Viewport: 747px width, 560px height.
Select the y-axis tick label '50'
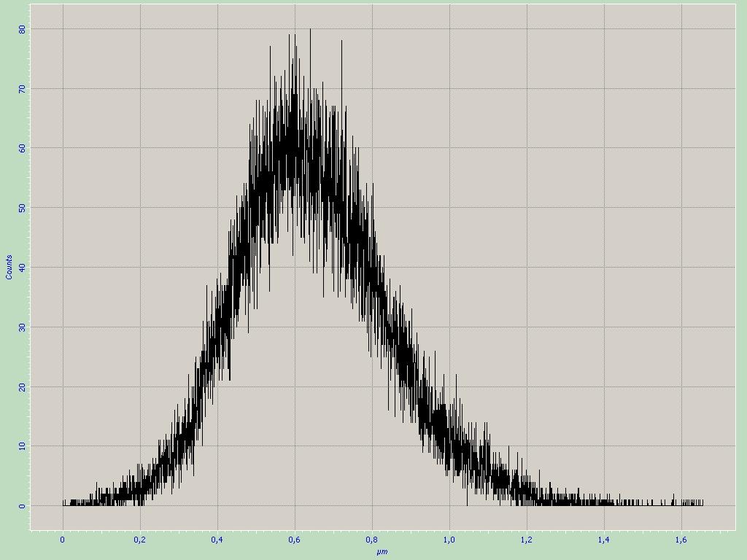21,208
